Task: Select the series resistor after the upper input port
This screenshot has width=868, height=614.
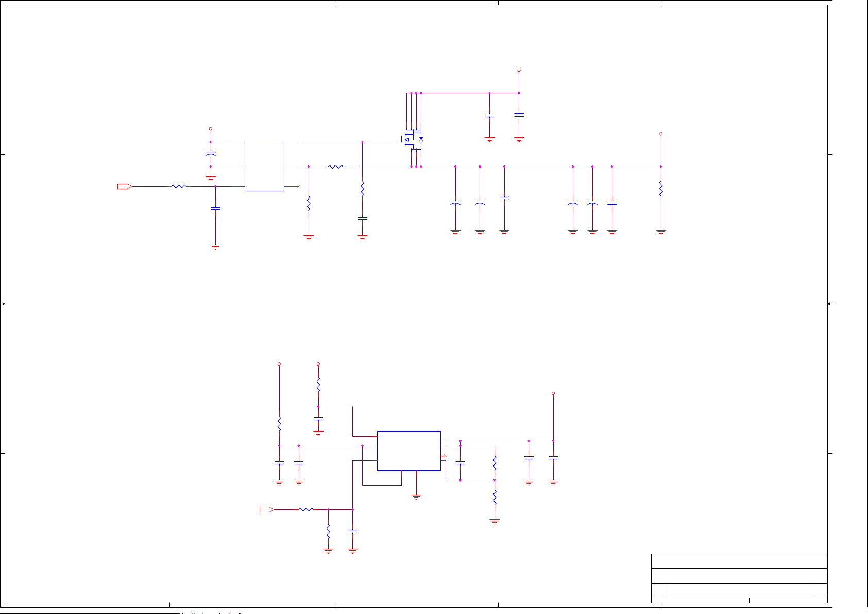Action: [x=179, y=186]
